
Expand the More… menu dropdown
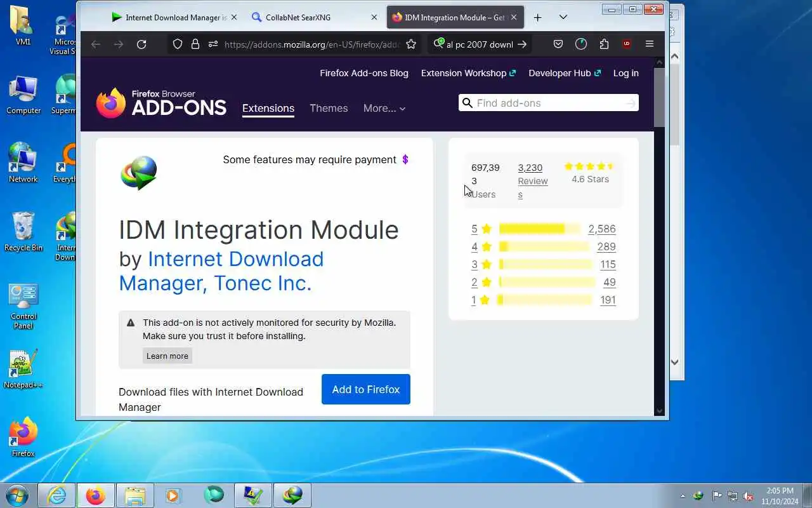[x=384, y=109]
